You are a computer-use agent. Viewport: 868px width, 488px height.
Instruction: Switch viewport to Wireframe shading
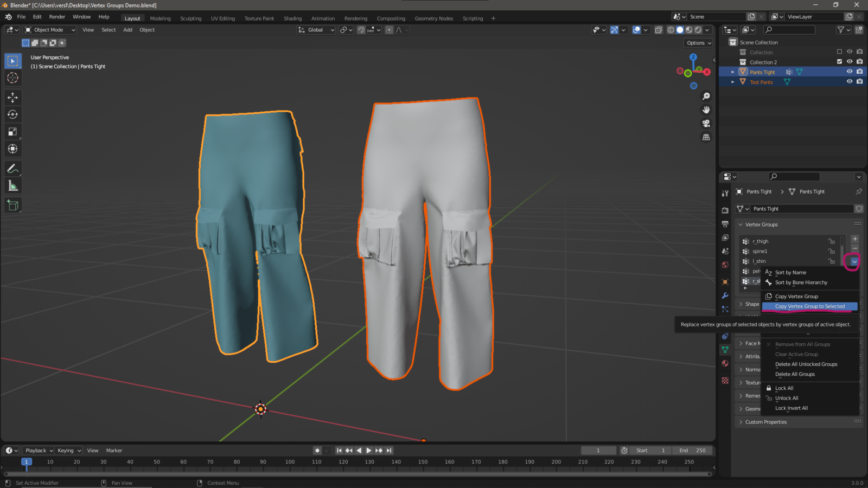[x=671, y=30]
